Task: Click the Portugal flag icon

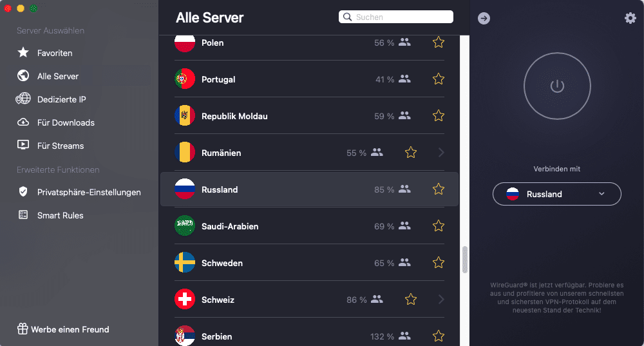Action: tap(185, 79)
